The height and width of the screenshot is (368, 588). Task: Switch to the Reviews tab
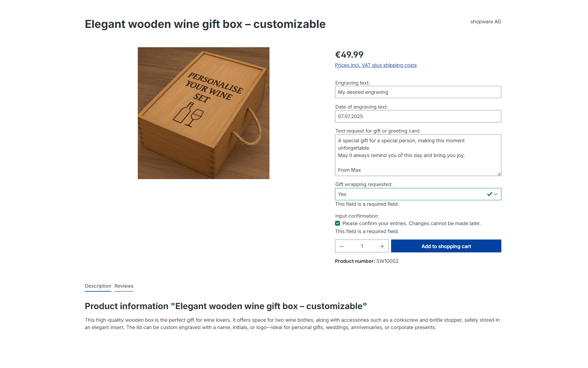click(124, 286)
